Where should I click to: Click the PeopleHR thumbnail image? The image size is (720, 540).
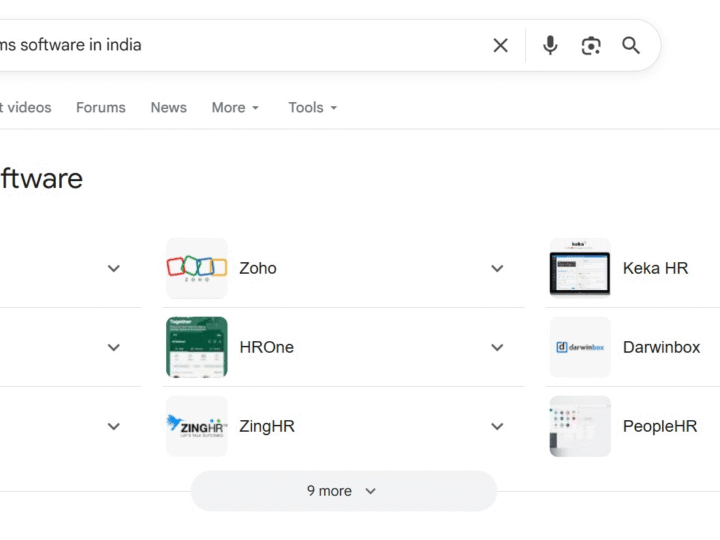(580, 426)
